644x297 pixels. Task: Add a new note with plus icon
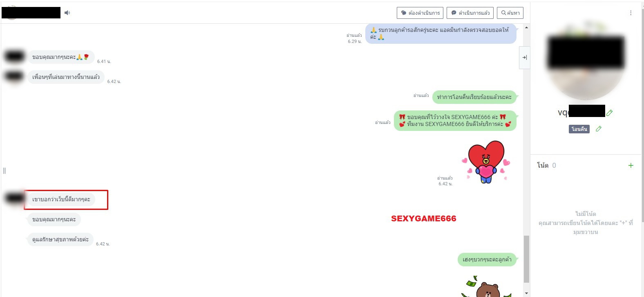tap(631, 165)
